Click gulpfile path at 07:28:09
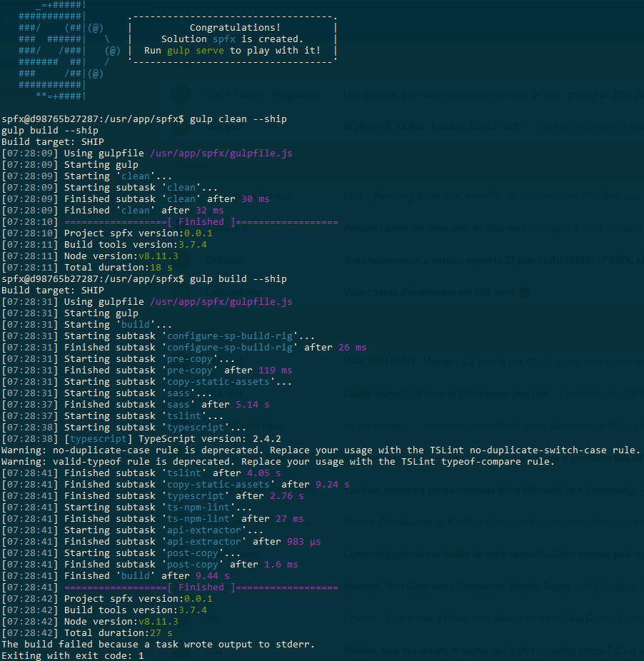Image resolution: width=644 pixels, height=661 pixels. pyautogui.click(x=221, y=153)
